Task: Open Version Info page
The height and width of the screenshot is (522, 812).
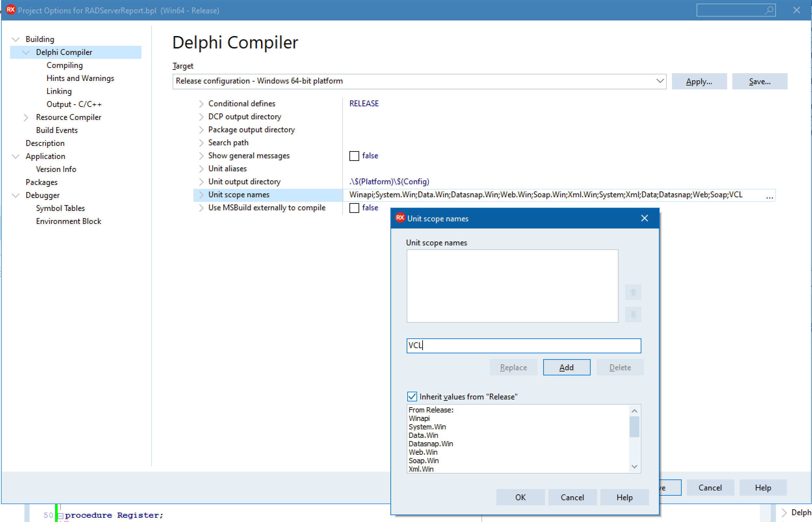Action: pyautogui.click(x=56, y=169)
